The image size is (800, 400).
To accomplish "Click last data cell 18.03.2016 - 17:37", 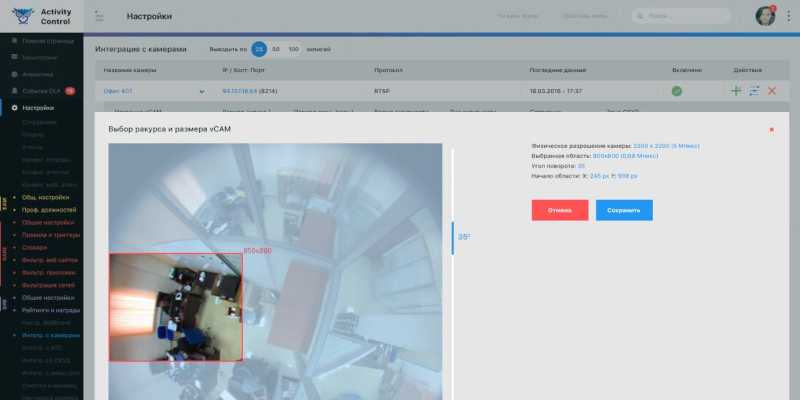I will point(556,91).
